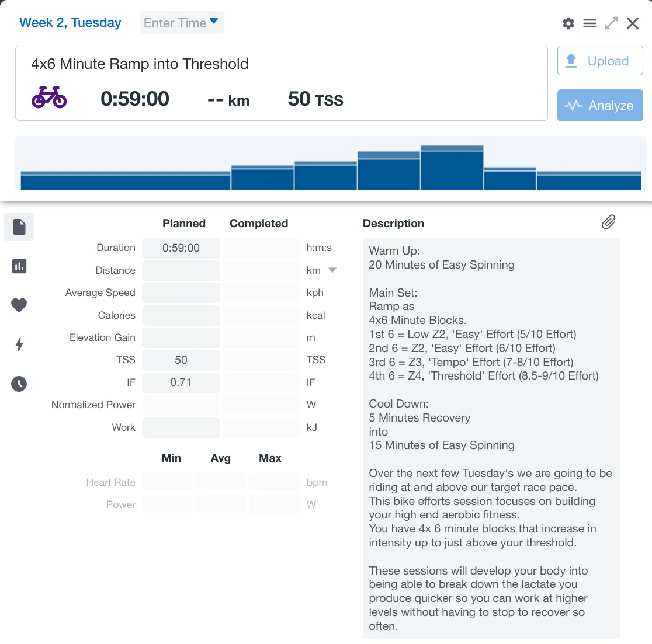Image resolution: width=652 pixels, height=644 pixels.
Task: Open the power lightning bolt sidebar tab
Action: (19, 344)
